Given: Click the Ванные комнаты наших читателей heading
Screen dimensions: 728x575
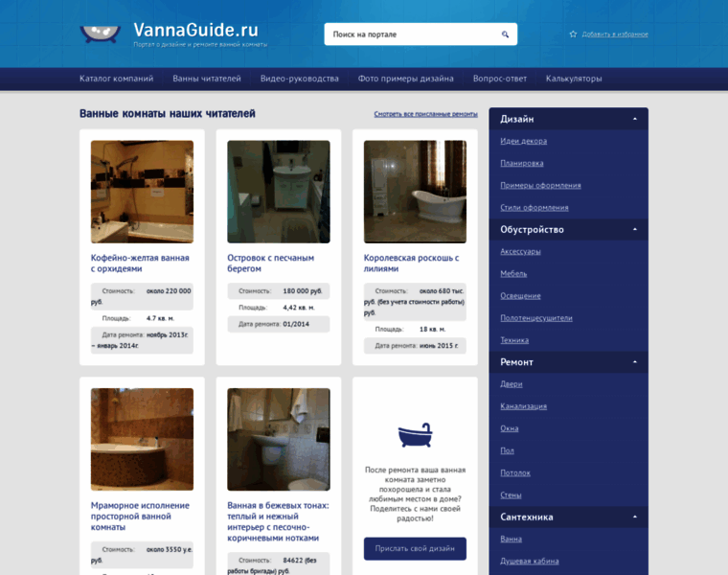Looking at the screenshot, I should pyautogui.click(x=167, y=114).
